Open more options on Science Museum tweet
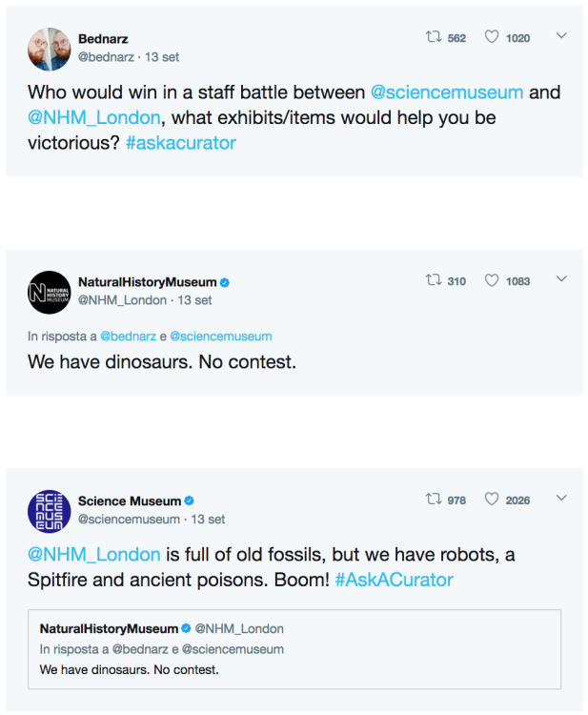This screenshot has height=715, width=588. point(561,499)
